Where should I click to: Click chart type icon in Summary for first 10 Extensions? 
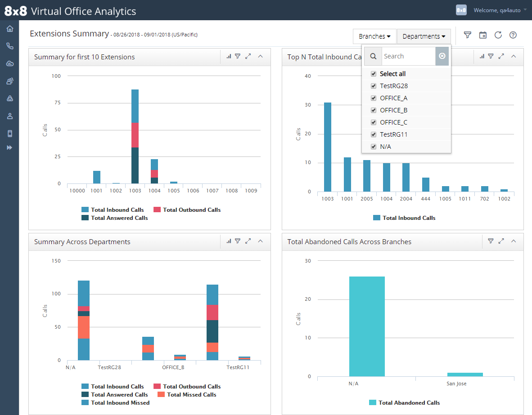coord(229,56)
